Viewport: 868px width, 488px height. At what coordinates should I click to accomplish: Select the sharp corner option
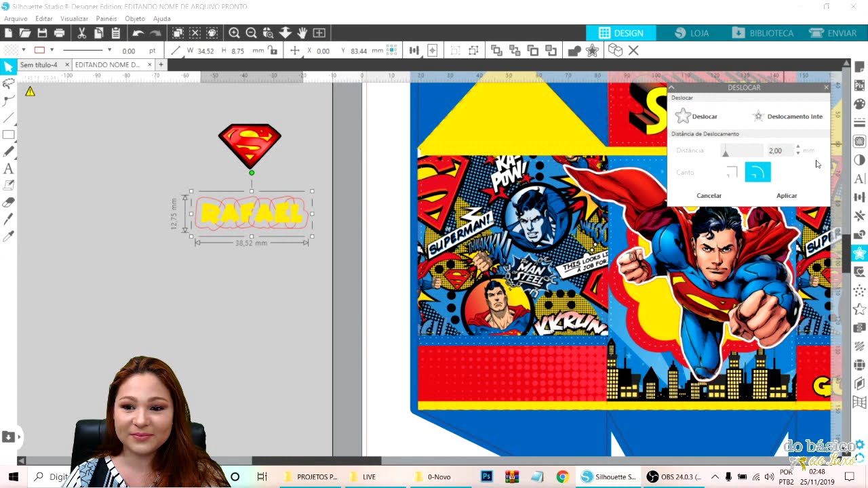click(731, 172)
